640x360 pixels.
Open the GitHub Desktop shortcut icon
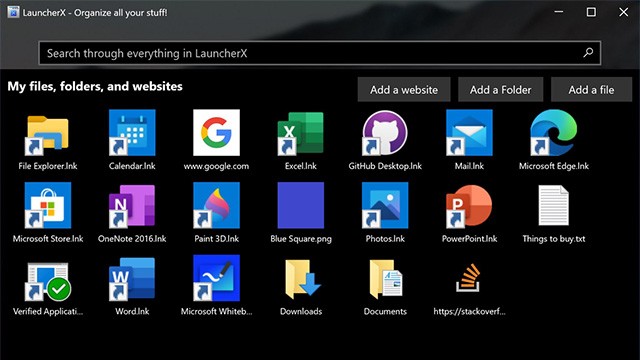click(x=385, y=132)
